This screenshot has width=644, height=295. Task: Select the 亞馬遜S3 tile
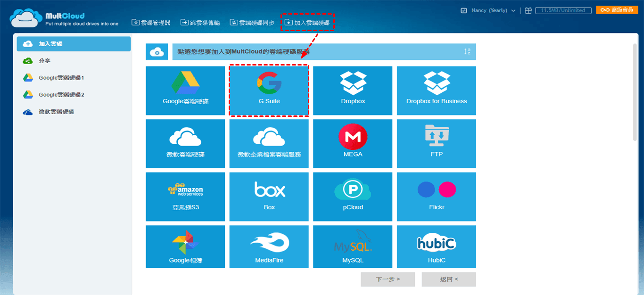pyautogui.click(x=185, y=197)
